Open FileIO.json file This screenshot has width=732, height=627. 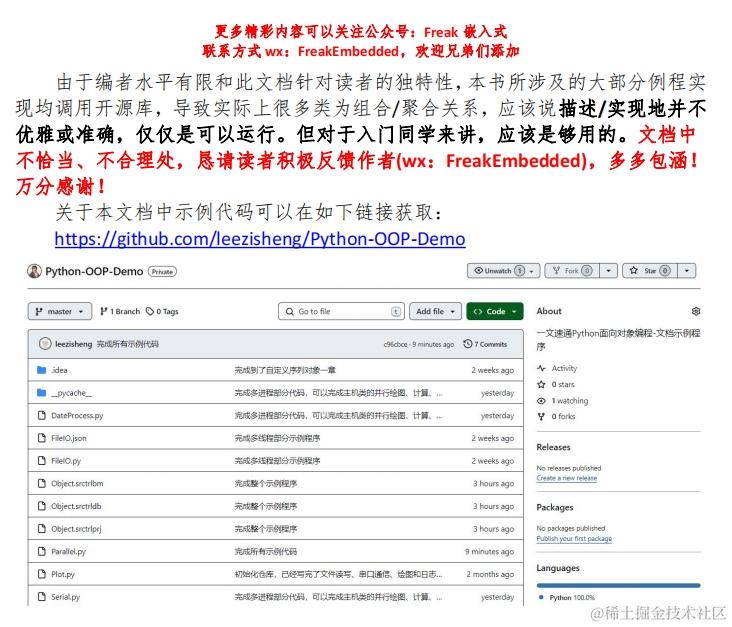(x=69, y=438)
